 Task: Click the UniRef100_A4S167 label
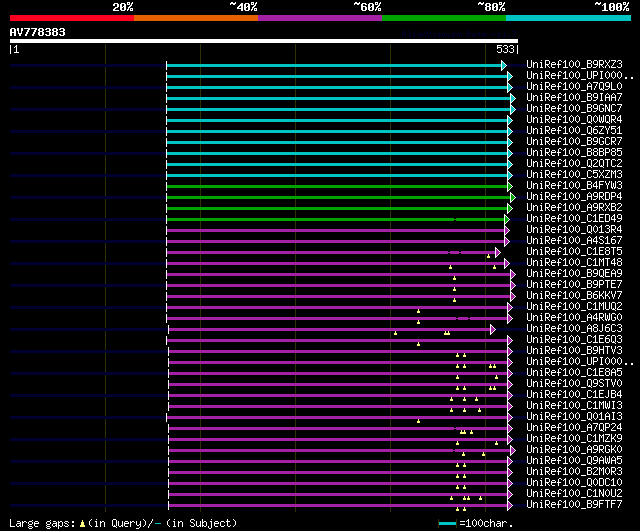click(574, 241)
